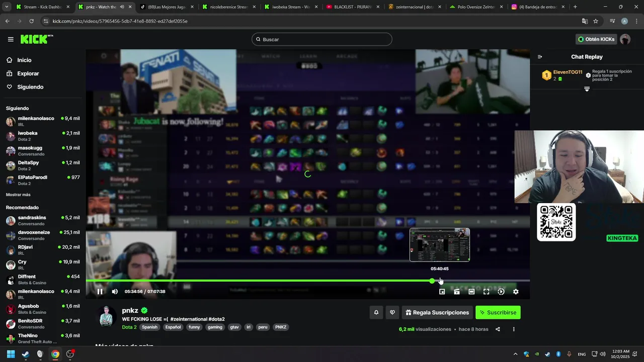This screenshot has width=644, height=362.
Task: Select the gtav tag
Action: pos(234,327)
